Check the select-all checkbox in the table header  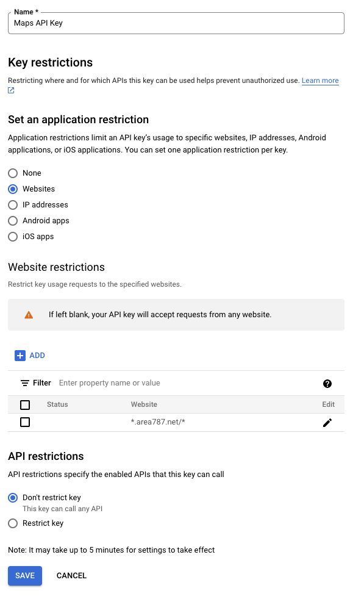tap(25, 404)
